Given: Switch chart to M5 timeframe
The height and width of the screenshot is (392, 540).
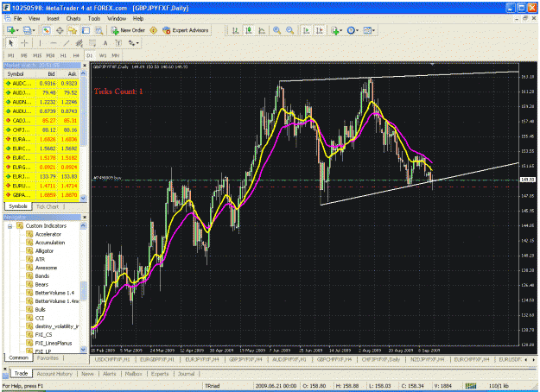Looking at the screenshot, I should (x=24, y=55).
